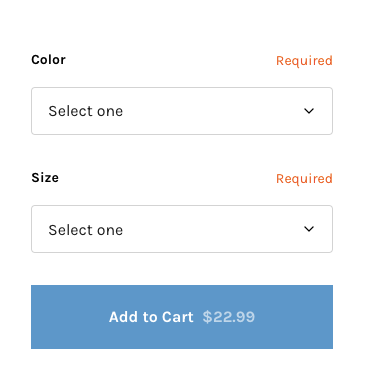Screen dimensions: 369x371
Task: Click the Add to Cart button
Action: [182, 317]
